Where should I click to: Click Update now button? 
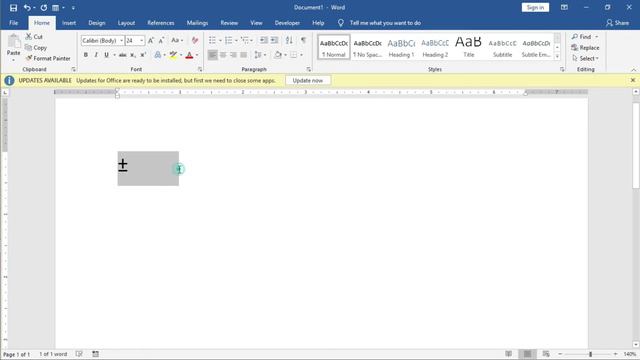308,80
